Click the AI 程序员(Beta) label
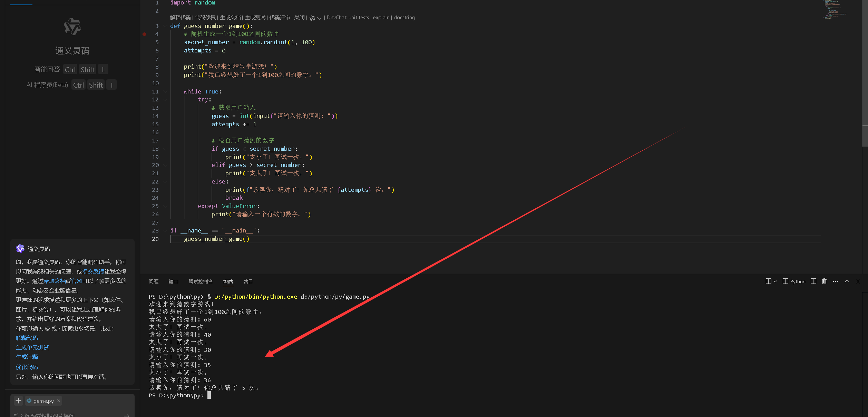 47,85
